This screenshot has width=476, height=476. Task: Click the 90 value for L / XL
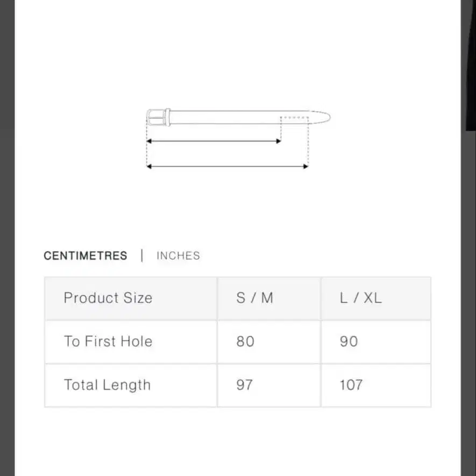point(349,342)
